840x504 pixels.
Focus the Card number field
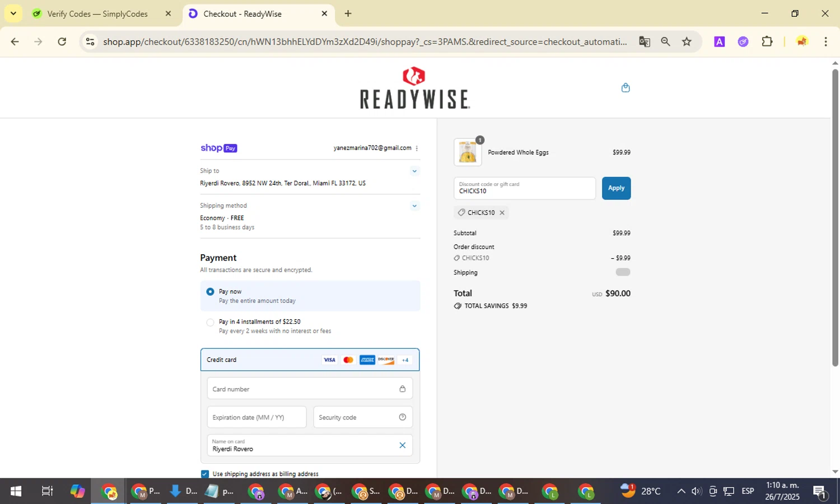310,389
